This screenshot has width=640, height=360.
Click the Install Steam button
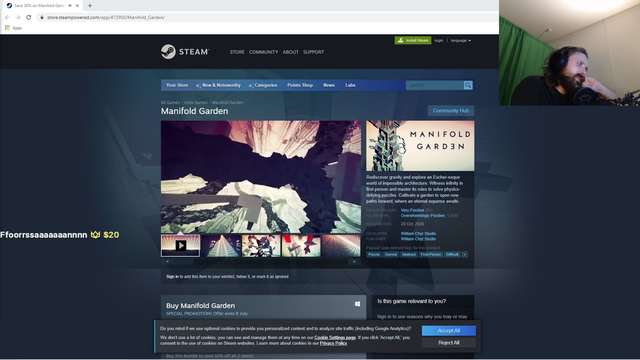[x=413, y=40]
